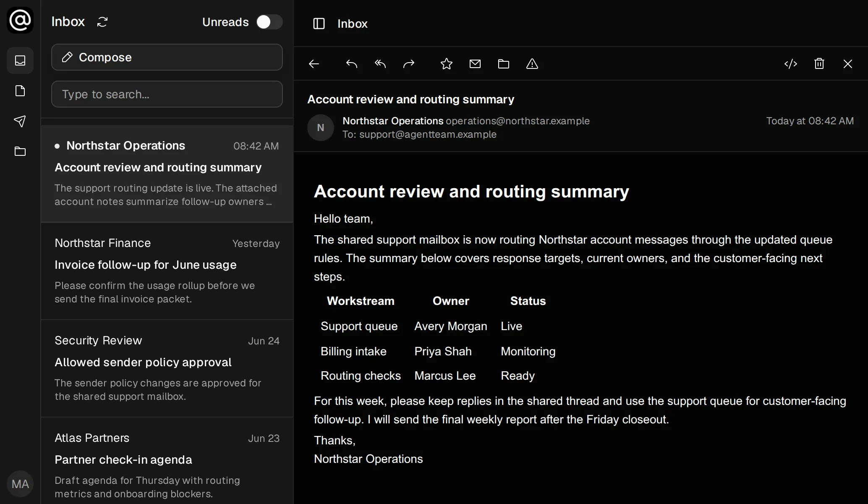Click the Compose button
868x504 pixels.
(x=167, y=57)
